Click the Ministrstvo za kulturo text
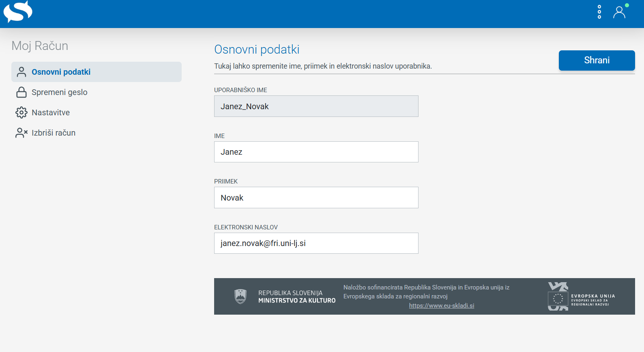The height and width of the screenshot is (352, 644). point(297,300)
